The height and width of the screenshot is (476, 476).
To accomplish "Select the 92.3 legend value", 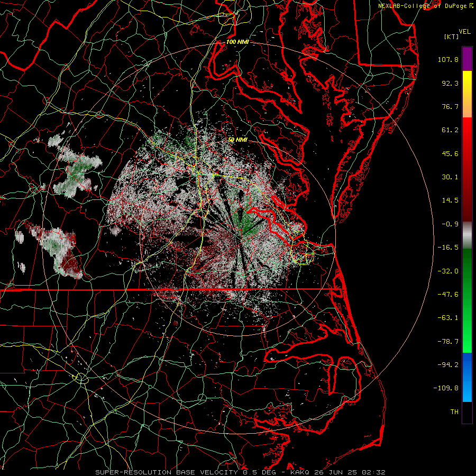I will pos(450,83).
